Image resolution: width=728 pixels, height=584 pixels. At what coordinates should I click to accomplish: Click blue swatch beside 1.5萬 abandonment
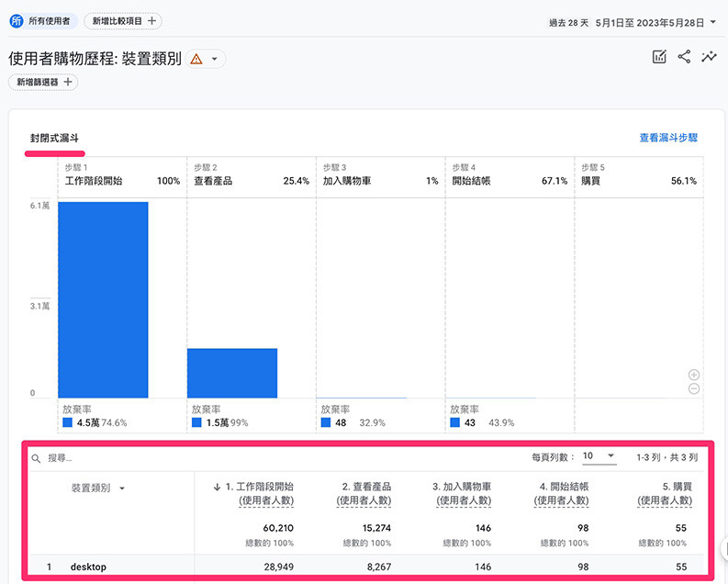point(196,422)
